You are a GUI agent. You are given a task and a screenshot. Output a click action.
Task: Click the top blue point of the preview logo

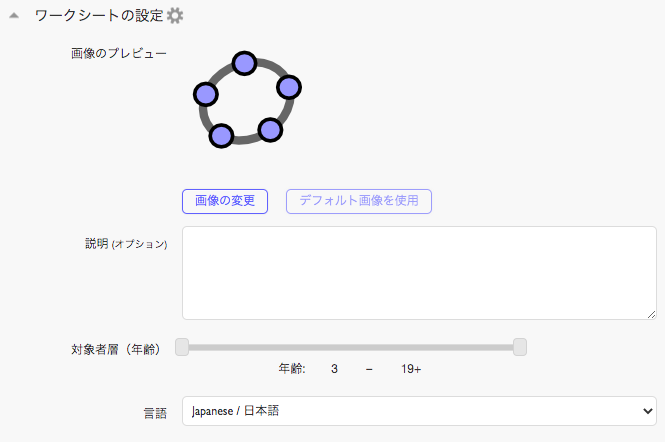tap(244, 64)
